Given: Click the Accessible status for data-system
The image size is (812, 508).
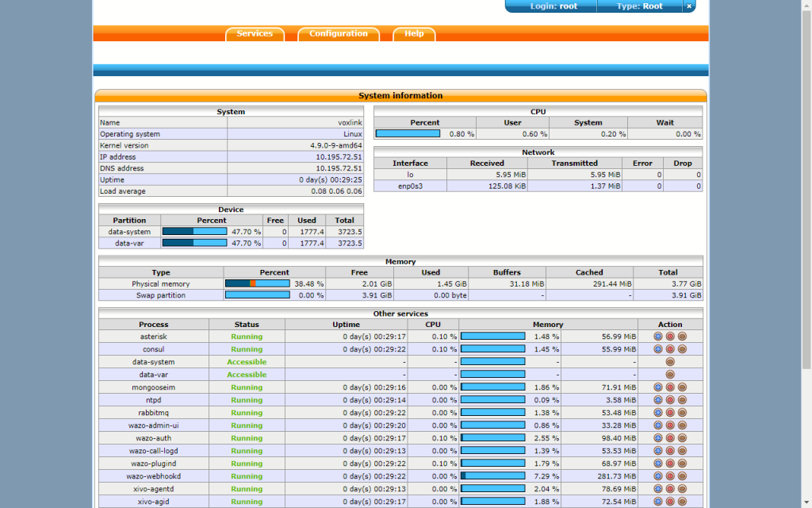Looking at the screenshot, I should (247, 362).
